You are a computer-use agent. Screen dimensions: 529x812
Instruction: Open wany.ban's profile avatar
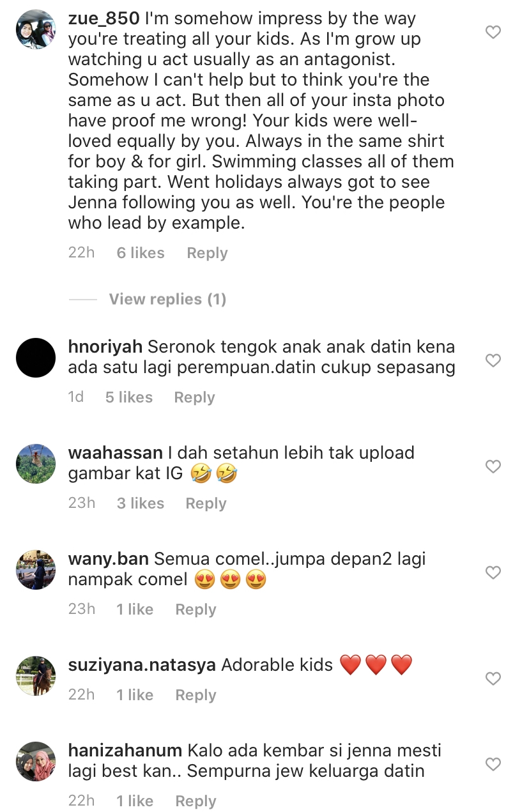(36, 570)
